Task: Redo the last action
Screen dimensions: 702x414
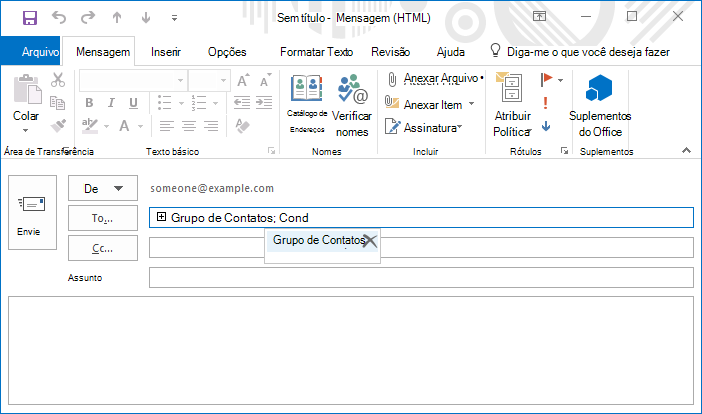Action: [x=88, y=17]
